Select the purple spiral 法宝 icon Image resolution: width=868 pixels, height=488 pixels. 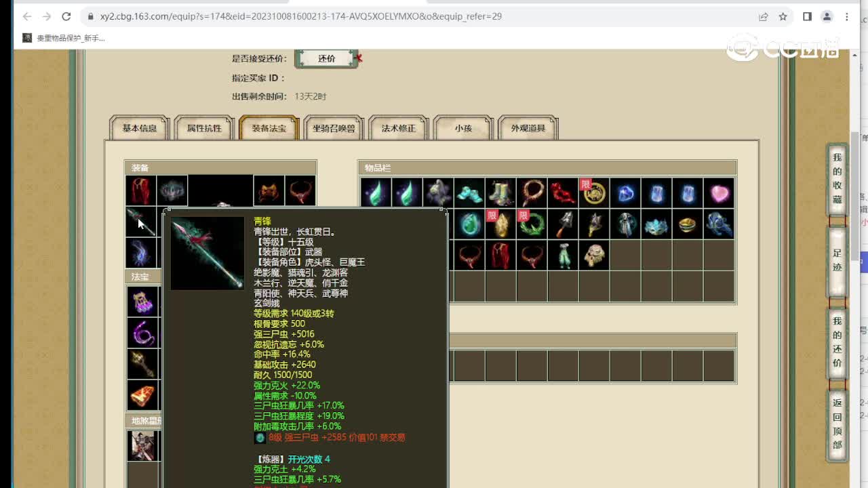(142, 332)
